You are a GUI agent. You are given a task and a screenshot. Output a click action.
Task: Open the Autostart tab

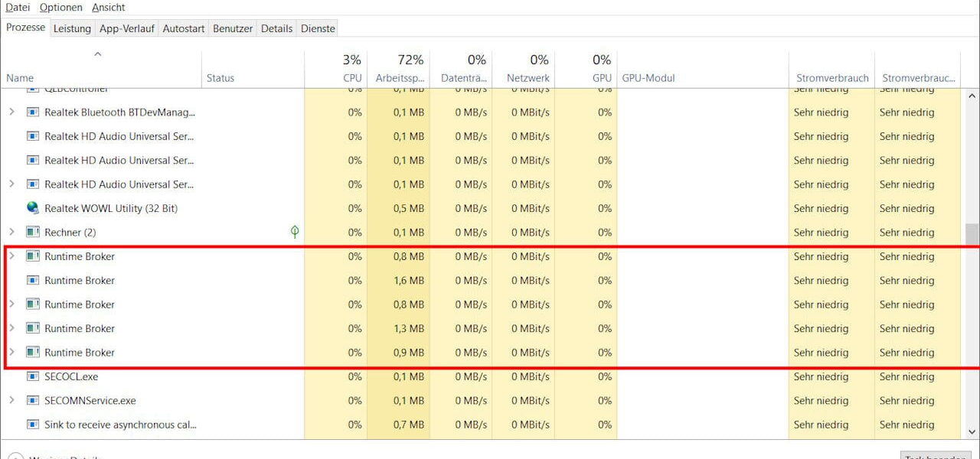(x=184, y=28)
